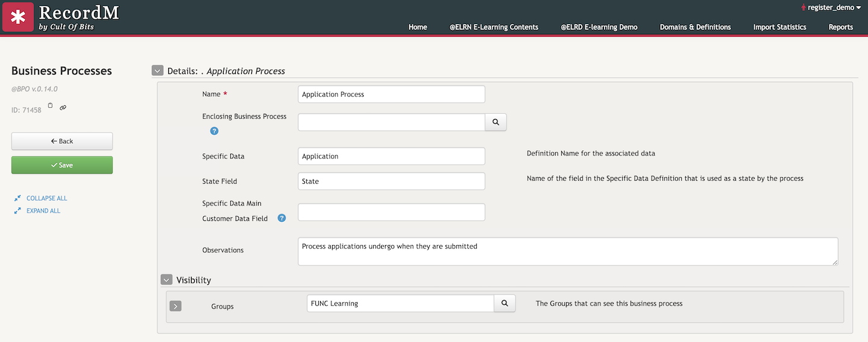Open help for Enclosing Business Process
Image resolution: width=868 pixels, height=342 pixels.
214,131
